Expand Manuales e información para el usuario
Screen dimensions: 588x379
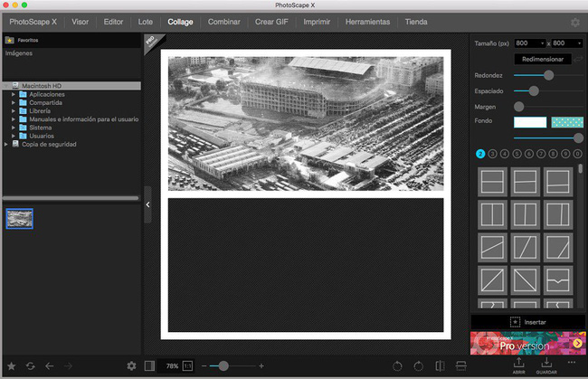14,119
